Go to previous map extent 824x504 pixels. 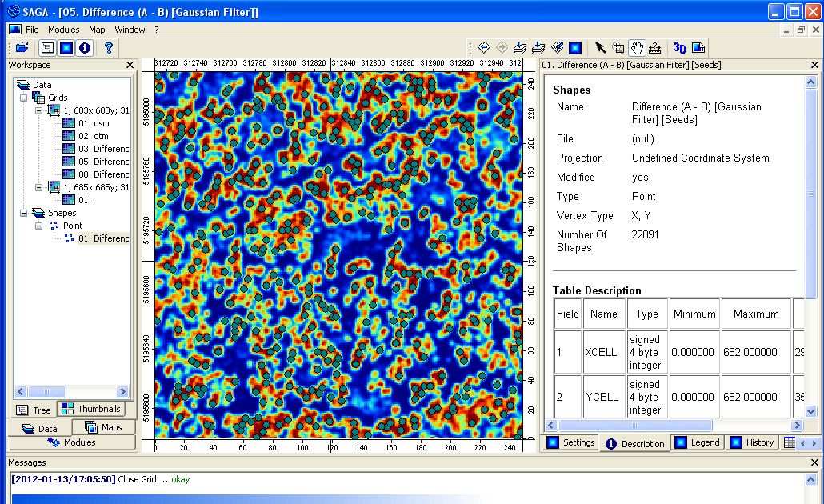(483, 48)
